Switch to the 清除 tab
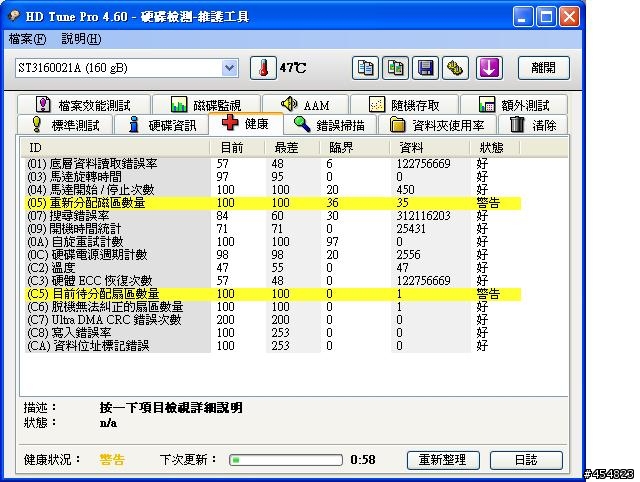This screenshot has width=640, height=482. pyautogui.click(x=533, y=124)
